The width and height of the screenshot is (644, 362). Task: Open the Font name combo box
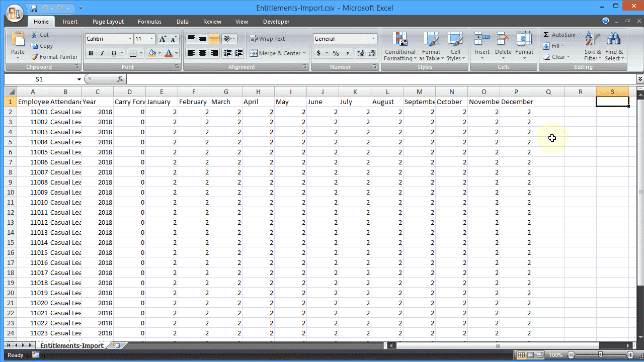tap(109, 39)
